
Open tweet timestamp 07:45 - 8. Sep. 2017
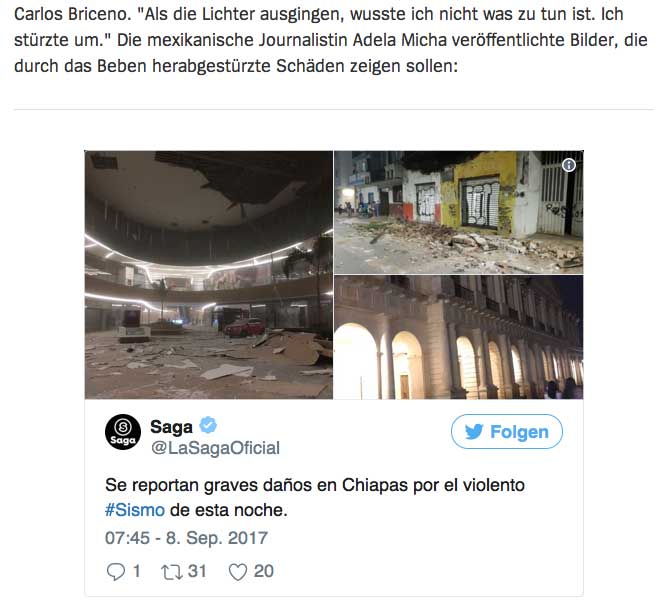click(186, 538)
